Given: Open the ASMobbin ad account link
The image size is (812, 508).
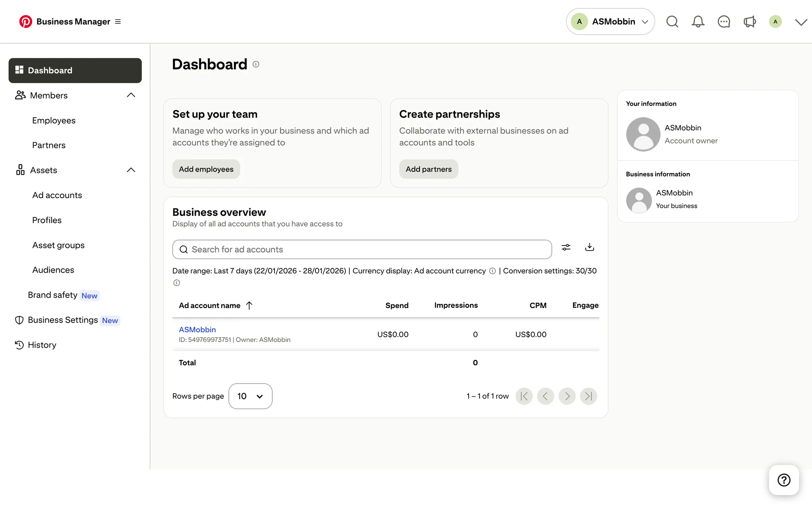Looking at the screenshot, I should click(197, 329).
